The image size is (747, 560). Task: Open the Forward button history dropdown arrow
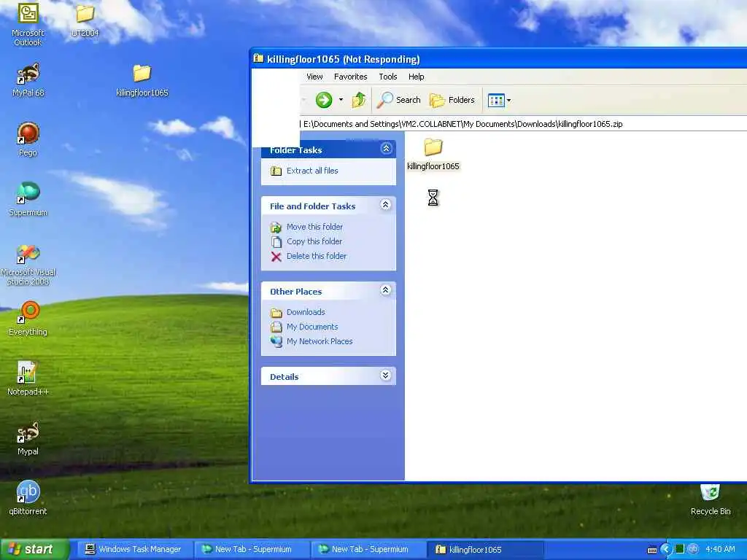pos(341,100)
